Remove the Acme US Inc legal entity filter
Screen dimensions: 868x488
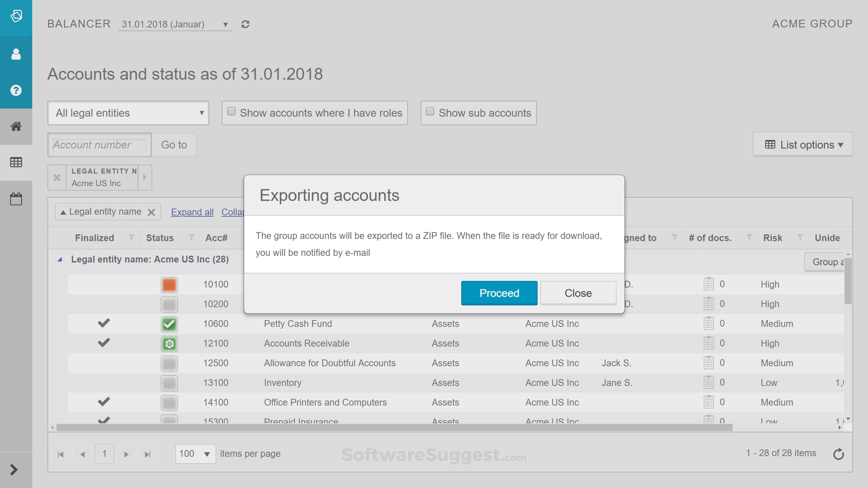pos(57,177)
